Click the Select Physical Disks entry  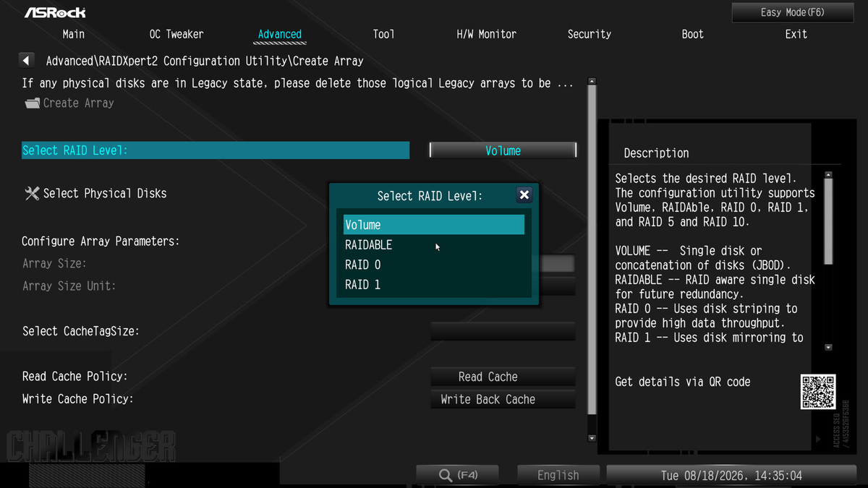click(x=105, y=193)
